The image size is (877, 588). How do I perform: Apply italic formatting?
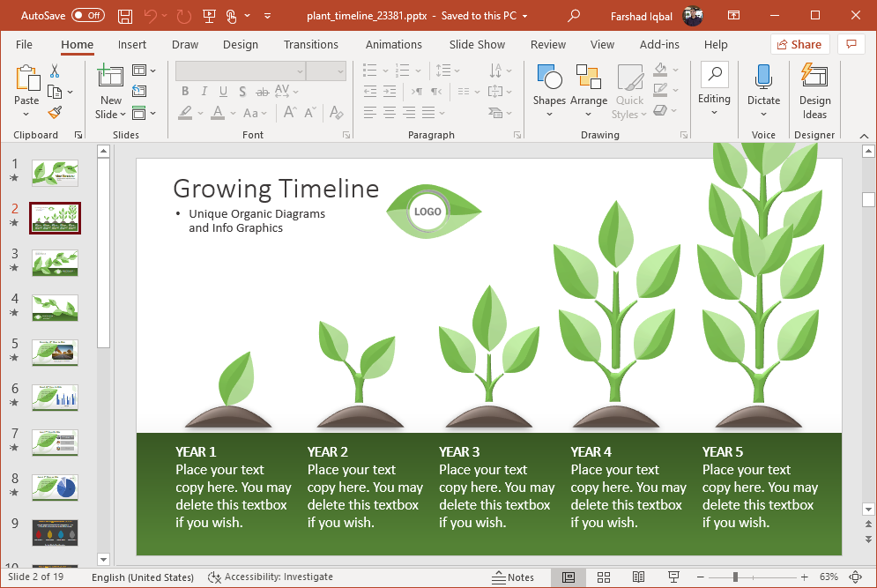(x=204, y=91)
